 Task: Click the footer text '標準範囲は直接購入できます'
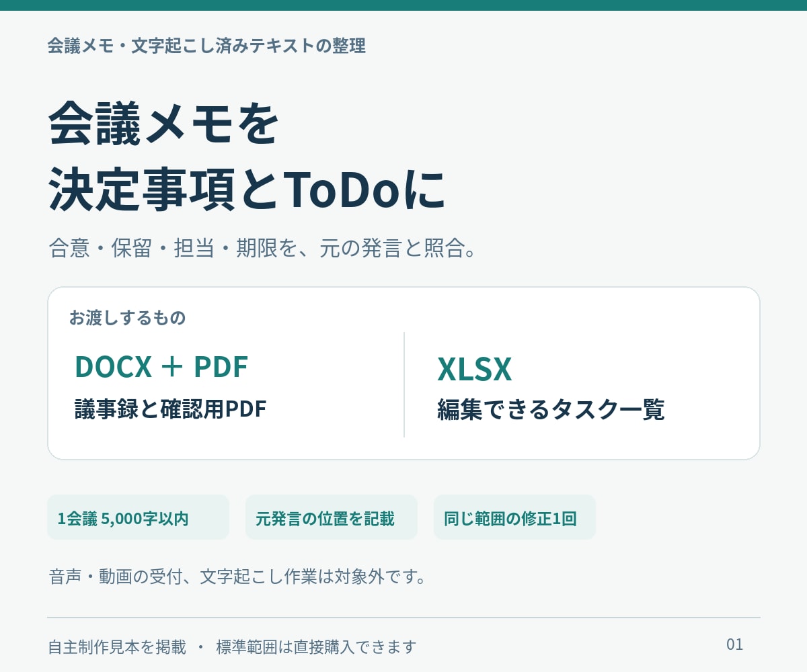pyautogui.click(x=316, y=647)
